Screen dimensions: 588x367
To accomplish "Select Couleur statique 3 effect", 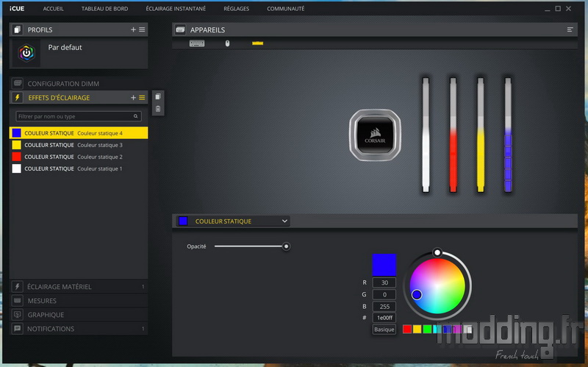I will point(79,145).
